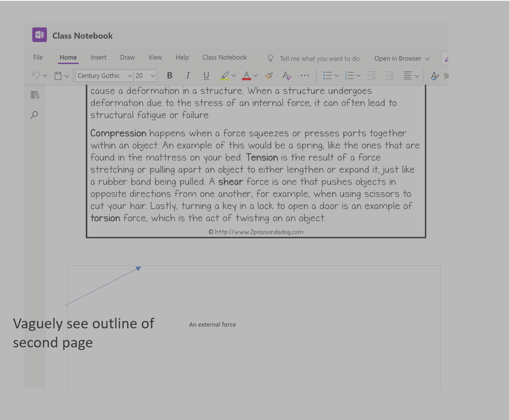The width and height of the screenshot is (510, 420).
Task: Click the bold word Compression in the note
Action: coord(118,133)
